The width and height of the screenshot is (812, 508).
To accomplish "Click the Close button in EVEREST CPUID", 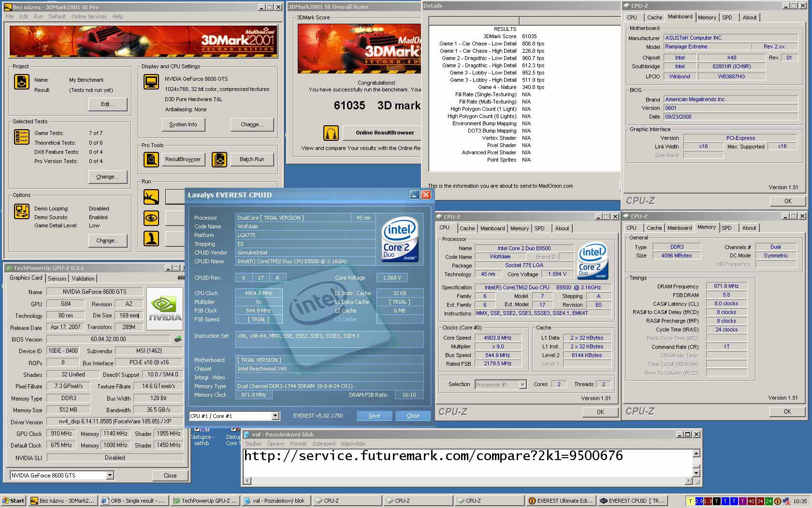I will 413,416.
